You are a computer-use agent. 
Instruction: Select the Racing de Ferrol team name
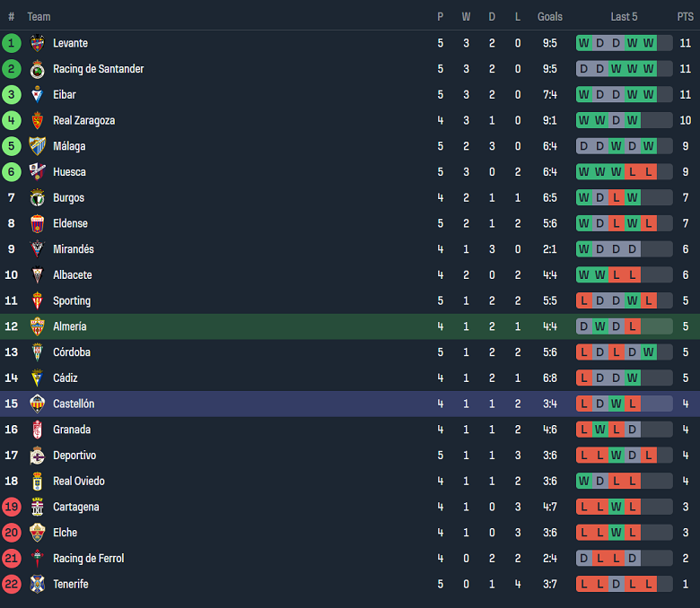[x=88, y=559]
